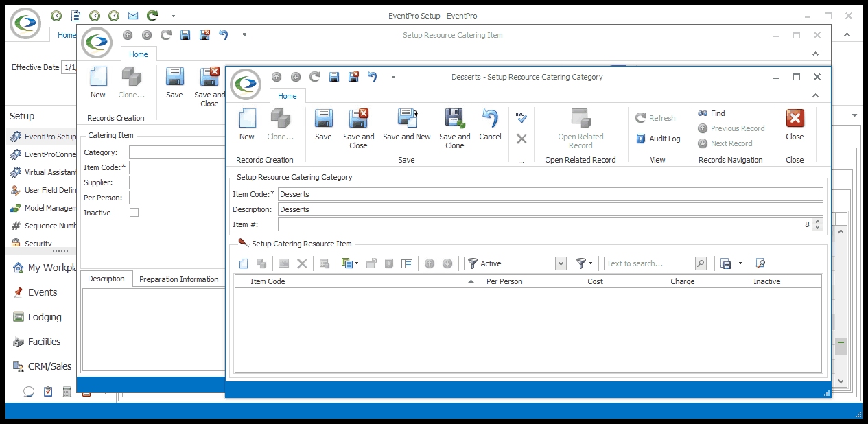Screen dimensions: 868x424
Task: Click the quick-access save icon in the Catering Category title bar
Action: tap(334, 77)
